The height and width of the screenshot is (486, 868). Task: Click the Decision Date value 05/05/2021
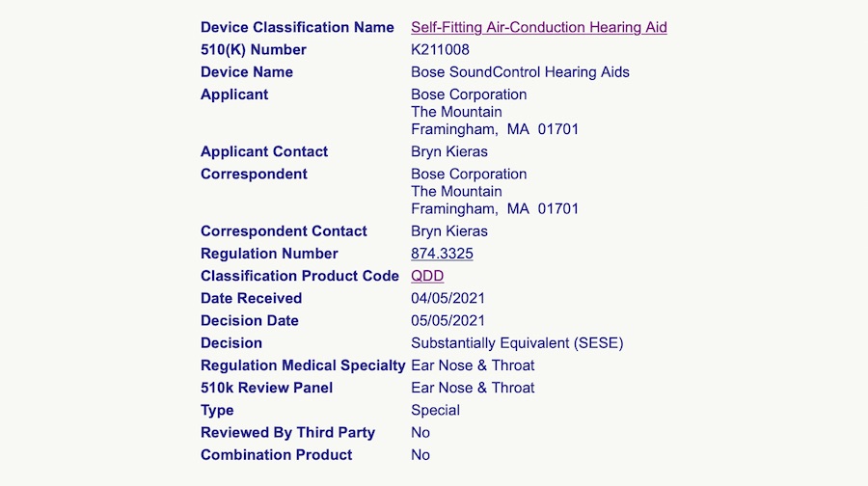[x=448, y=320]
